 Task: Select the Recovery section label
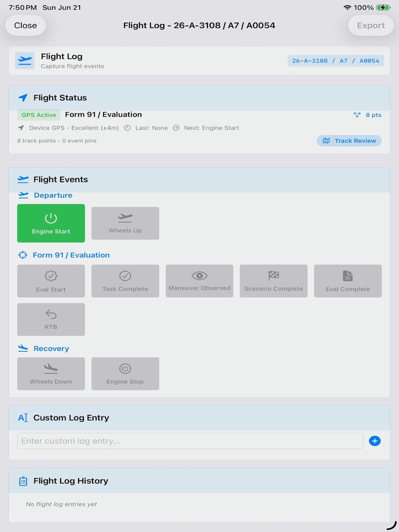[x=52, y=348]
